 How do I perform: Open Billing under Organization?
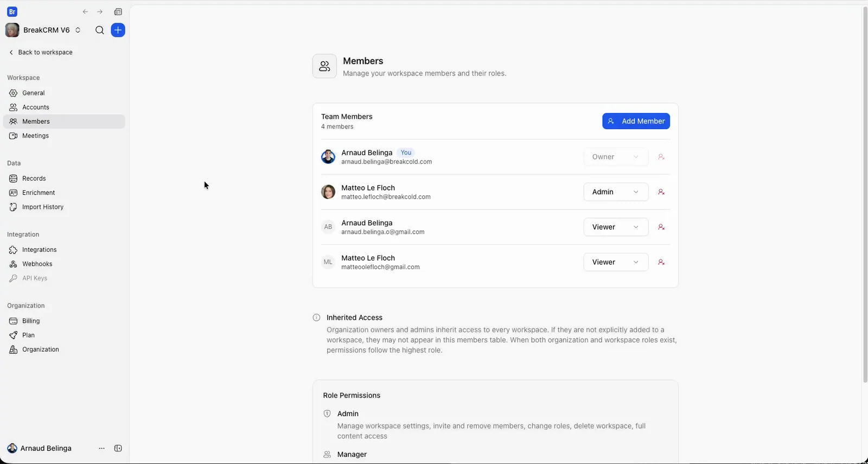click(x=64, y=321)
